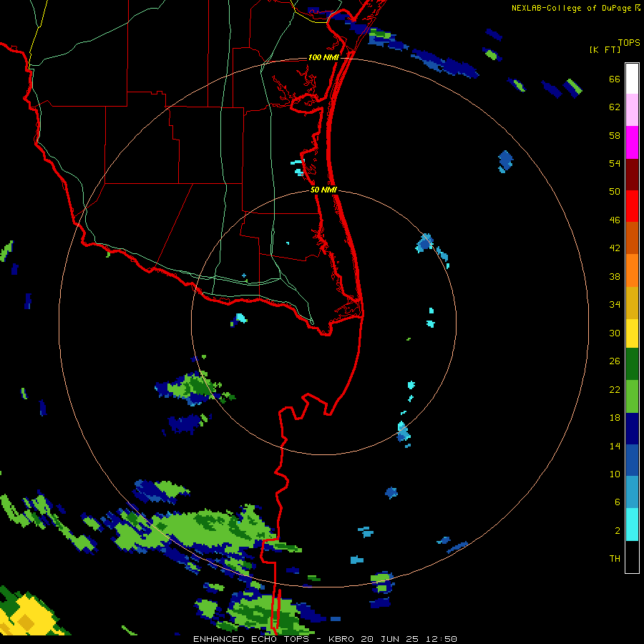The image size is (644, 644).
Task: Click the legend value 50
Action: coord(615,191)
